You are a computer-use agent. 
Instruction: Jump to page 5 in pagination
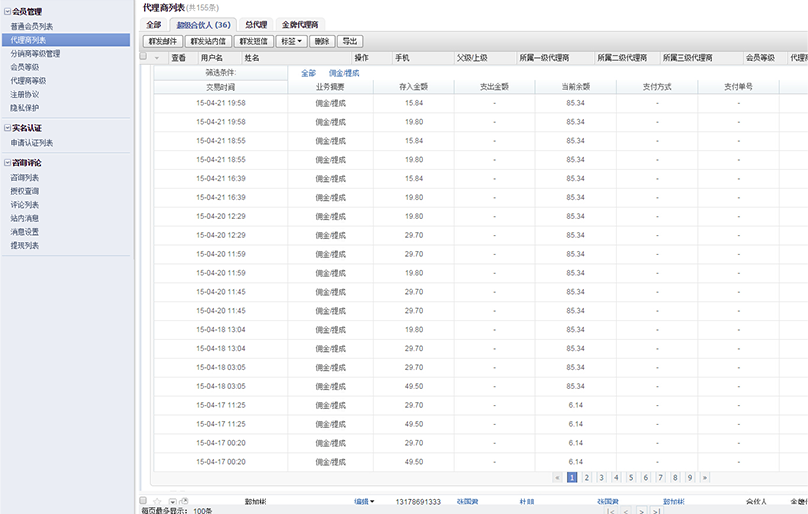(x=631, y=478)
